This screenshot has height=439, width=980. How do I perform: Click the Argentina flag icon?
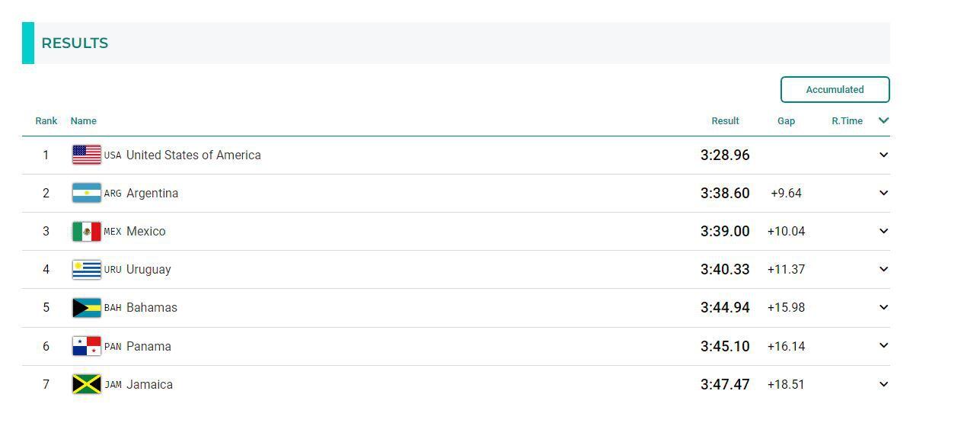click(86, 193)
